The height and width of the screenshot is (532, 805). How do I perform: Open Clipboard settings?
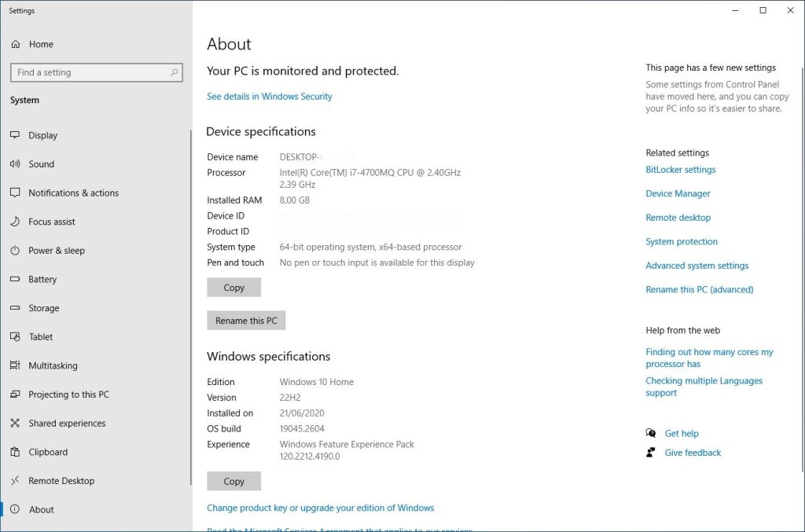tap(95, 452)
